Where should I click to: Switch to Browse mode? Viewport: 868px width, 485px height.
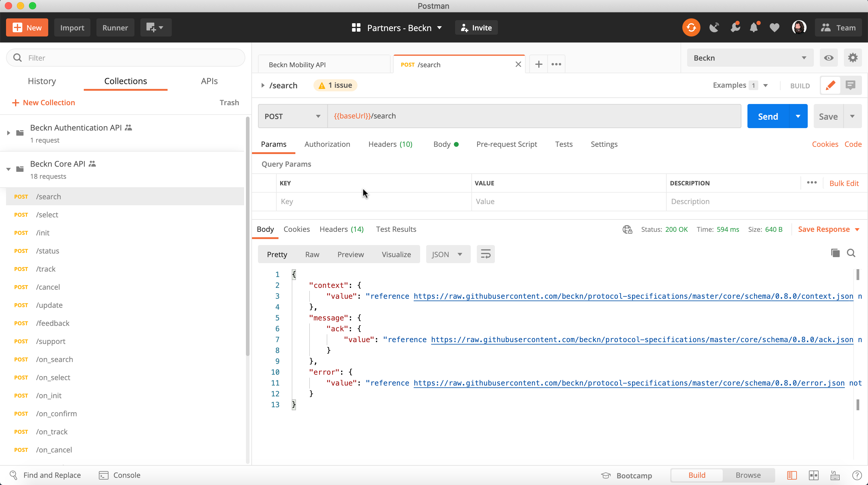[x=748, y=475]
